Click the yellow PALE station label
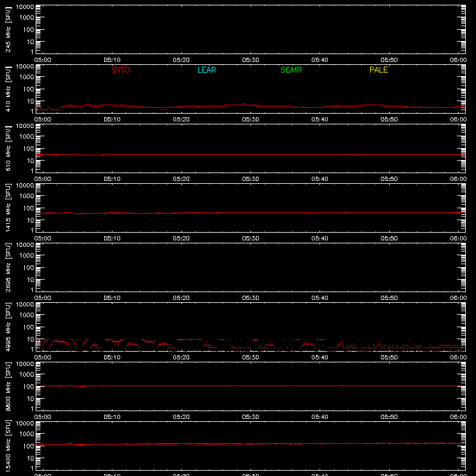Image resolution: width=476 pixels, height=476 pixels. click(378, 70)
